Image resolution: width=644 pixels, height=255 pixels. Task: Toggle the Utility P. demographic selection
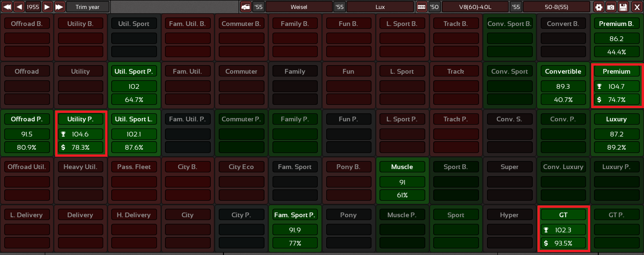coord(80,119)
